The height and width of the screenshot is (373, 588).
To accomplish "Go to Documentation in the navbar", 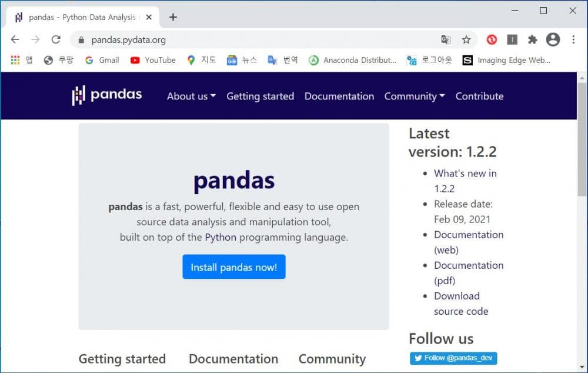I will pos(339,96).
